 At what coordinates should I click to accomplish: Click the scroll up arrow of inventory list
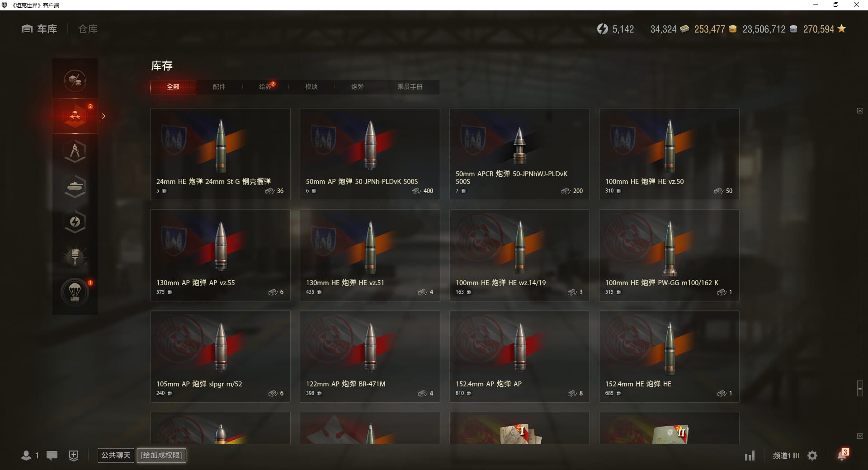[x=860, y=111]
